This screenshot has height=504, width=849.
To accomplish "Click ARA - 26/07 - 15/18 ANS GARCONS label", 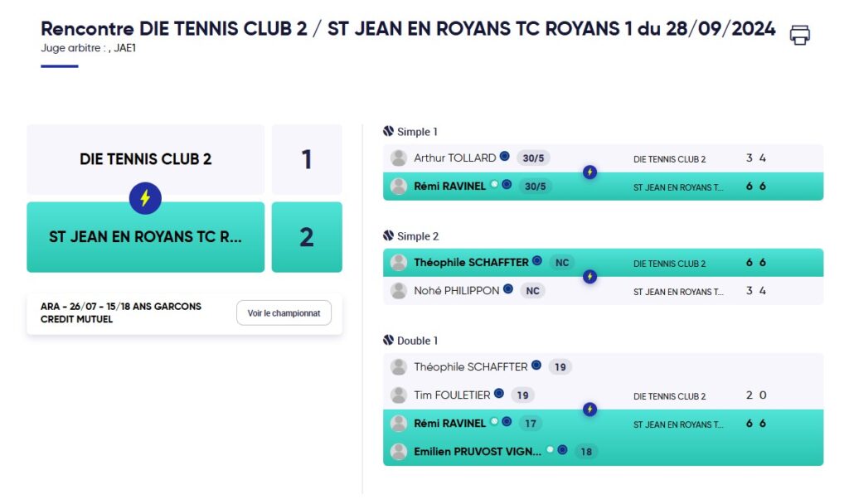I will point(121,307).
